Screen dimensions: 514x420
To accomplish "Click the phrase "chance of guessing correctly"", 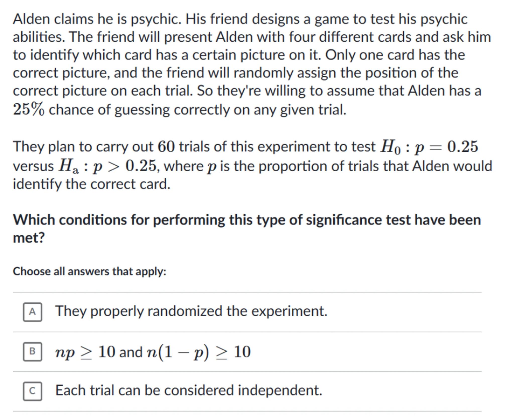I will click(x=140, y=110).
